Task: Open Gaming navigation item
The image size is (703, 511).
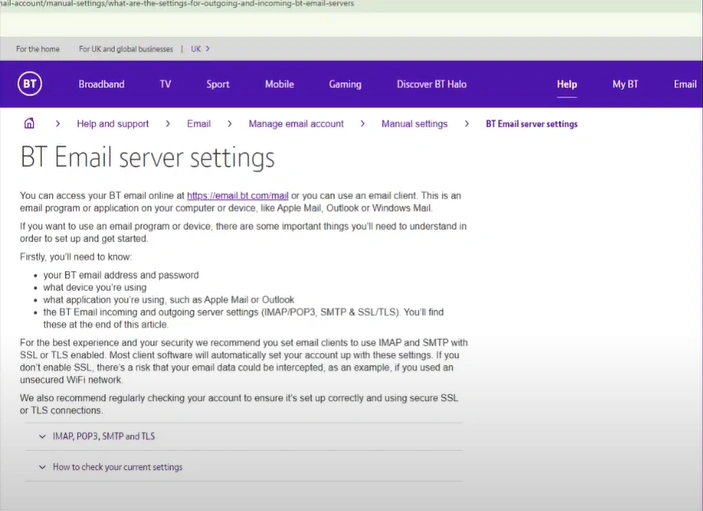Action: (x=345, y=84)
